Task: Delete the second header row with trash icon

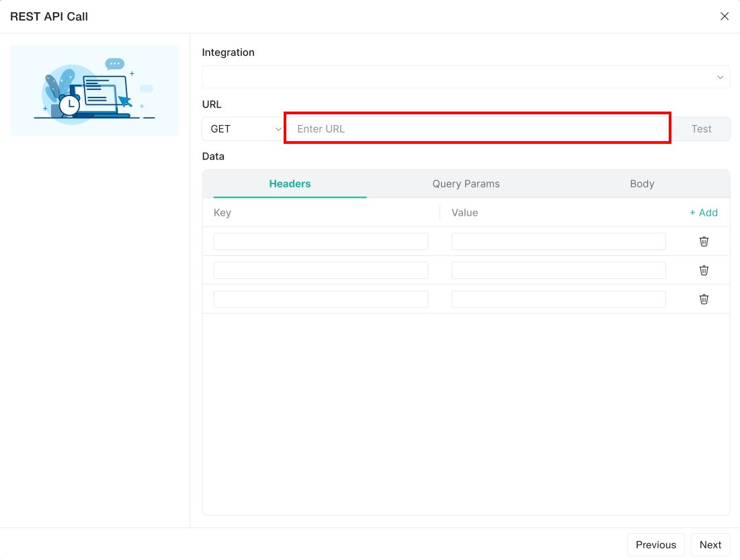Action: [704, 270]
